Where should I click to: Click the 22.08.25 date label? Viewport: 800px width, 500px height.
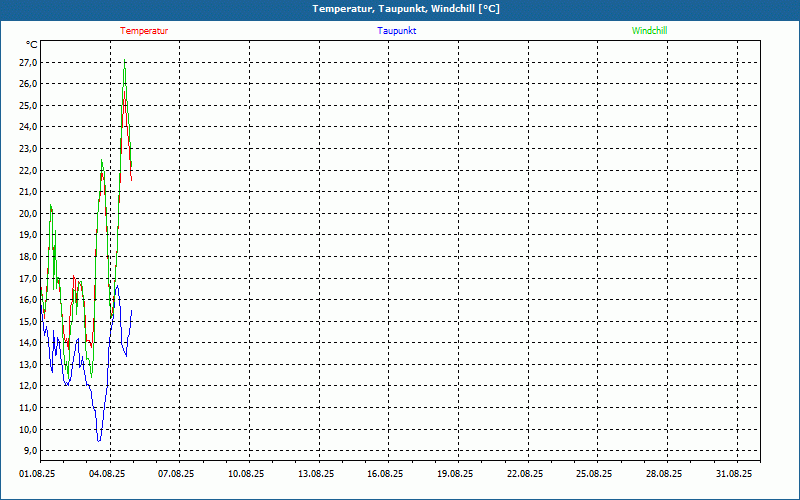coord(525,474)
